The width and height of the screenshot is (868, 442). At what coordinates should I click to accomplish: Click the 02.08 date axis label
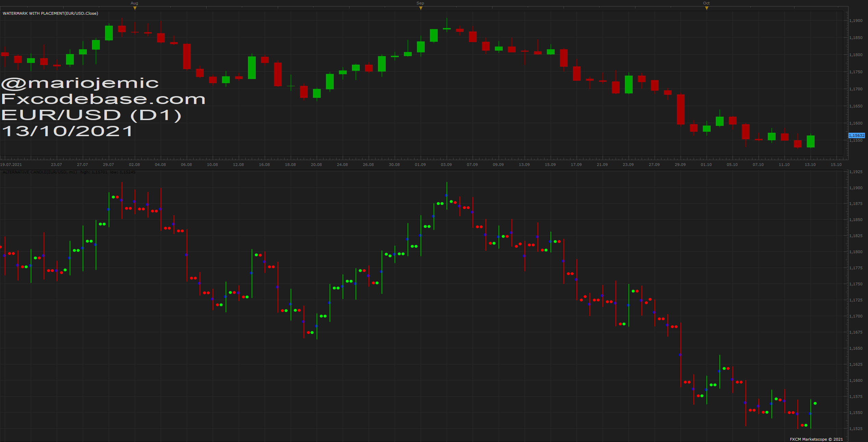tap(134, 165)
